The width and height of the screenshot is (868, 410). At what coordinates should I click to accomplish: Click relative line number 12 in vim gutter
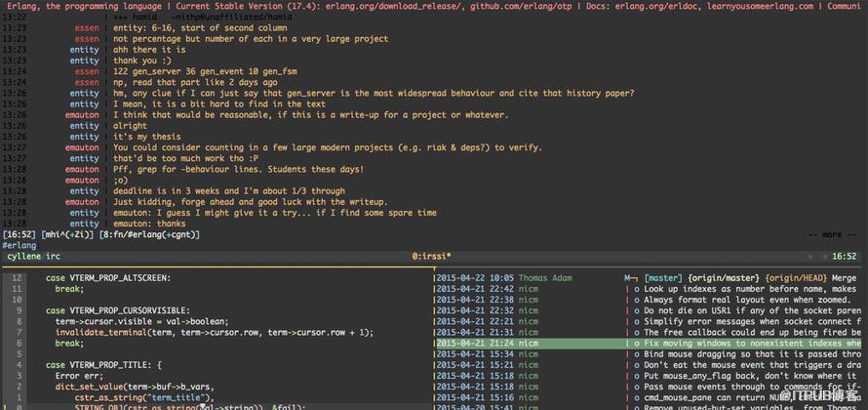[x=17, y=278]
